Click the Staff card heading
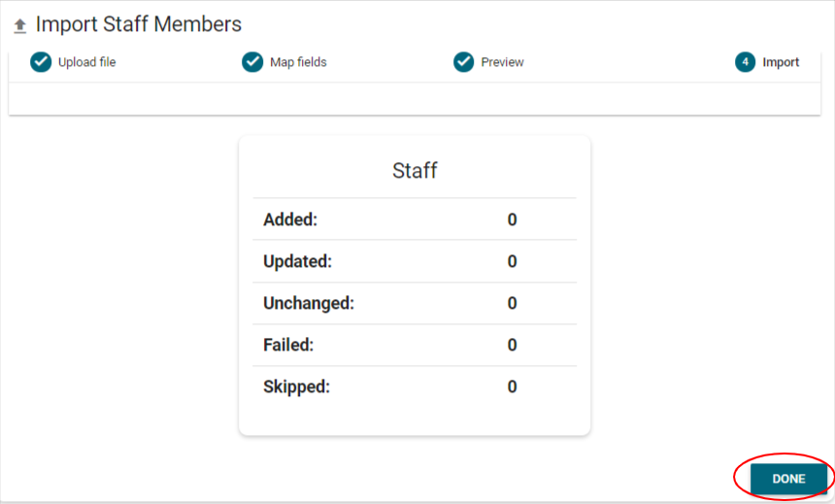This screenshot has width=835, height=504. pyautogui.click(x=415, y=171)
